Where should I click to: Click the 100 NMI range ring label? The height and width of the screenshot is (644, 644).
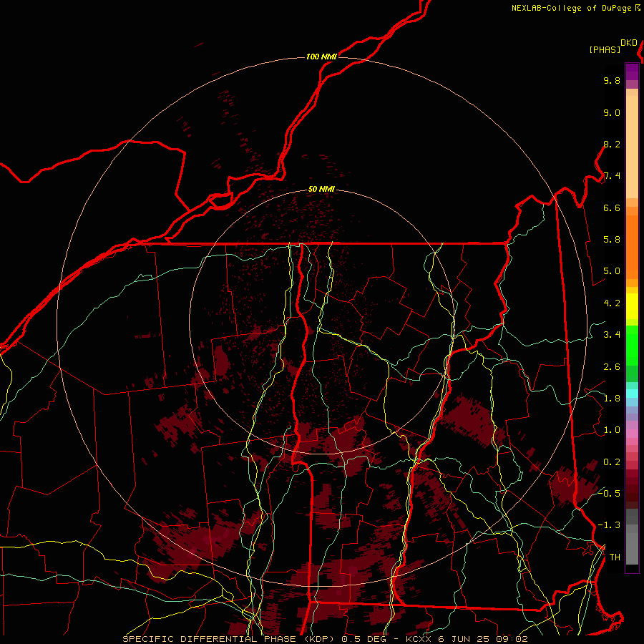coord(321,57)
